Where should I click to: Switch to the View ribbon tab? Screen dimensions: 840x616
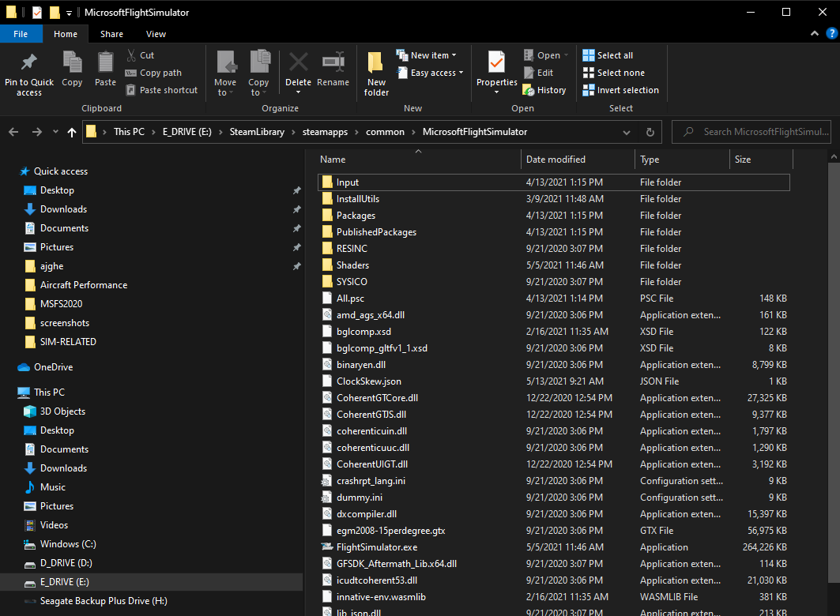156,34
